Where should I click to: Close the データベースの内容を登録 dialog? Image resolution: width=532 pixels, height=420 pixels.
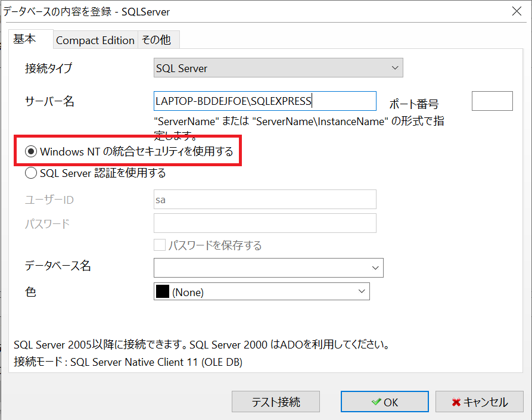pyautogui.click(x=517, y=11)
